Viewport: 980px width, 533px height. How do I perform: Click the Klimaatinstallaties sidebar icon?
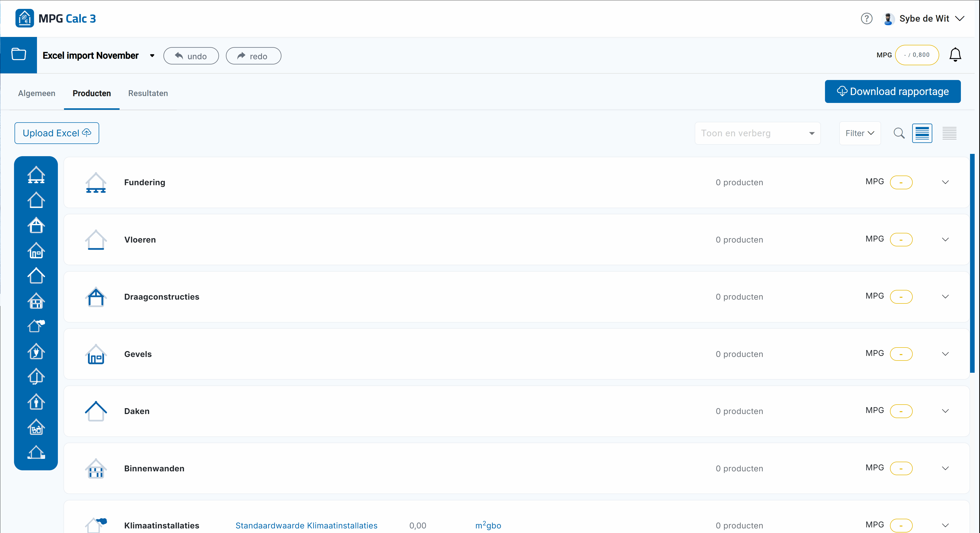36,326
